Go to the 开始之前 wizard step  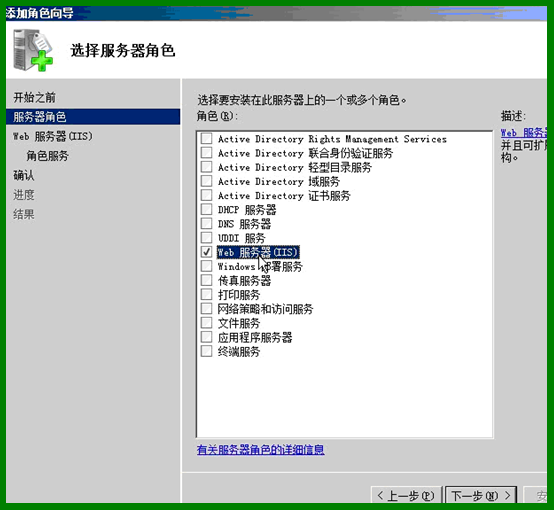(x=34, y=97)
